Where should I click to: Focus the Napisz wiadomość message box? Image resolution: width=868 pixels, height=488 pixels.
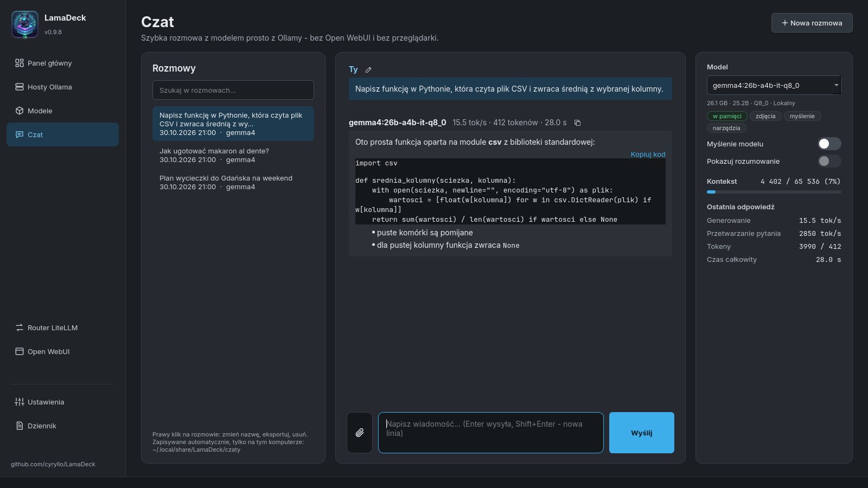(491, 433)
